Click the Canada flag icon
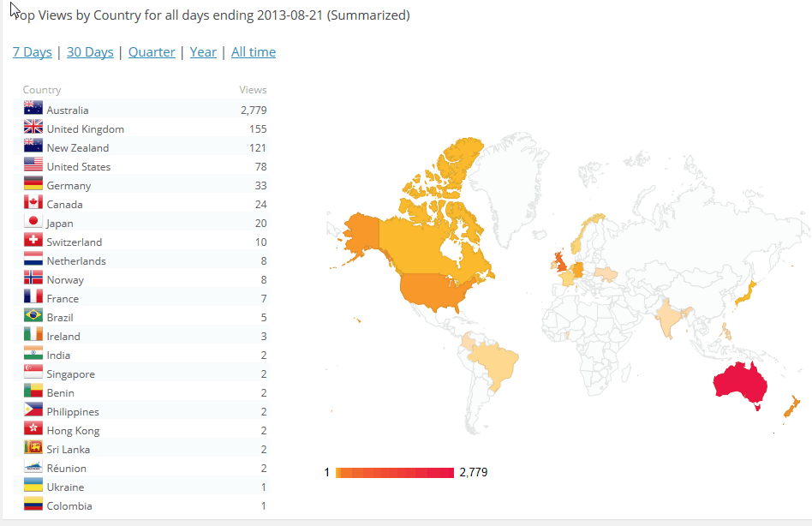Screen dimensions: 812x526 33,203
